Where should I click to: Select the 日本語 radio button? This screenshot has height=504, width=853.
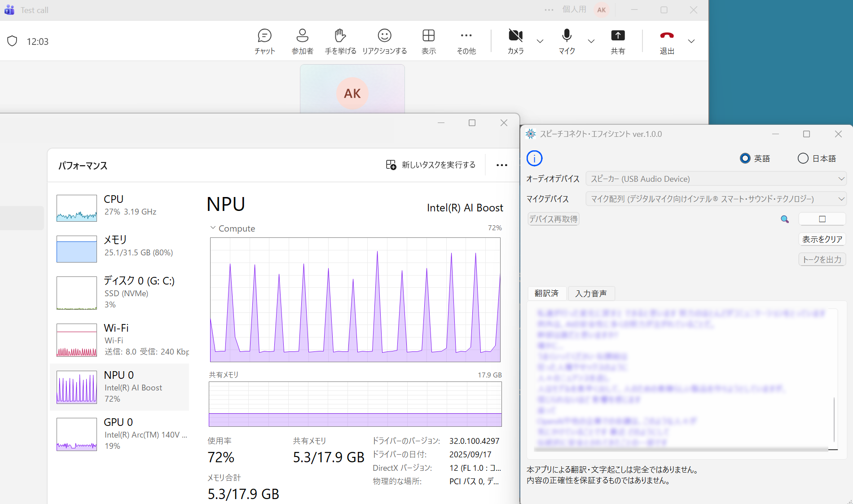click(x=803, y=158)
